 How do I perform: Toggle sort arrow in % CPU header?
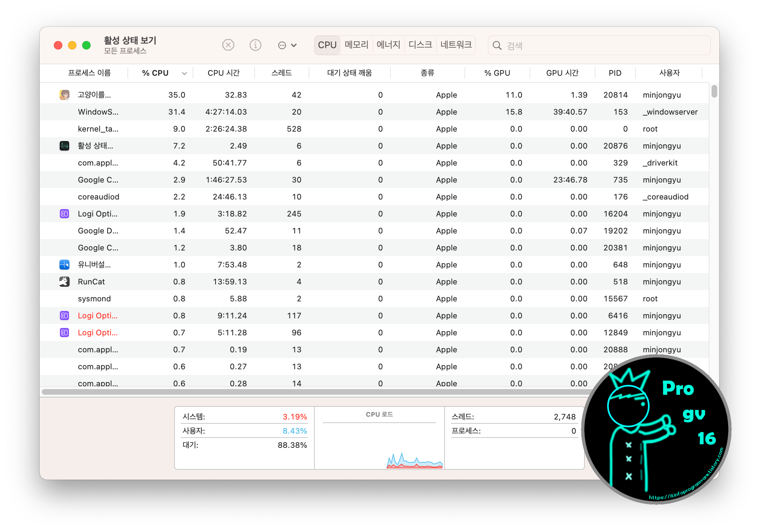coord(184,73)
